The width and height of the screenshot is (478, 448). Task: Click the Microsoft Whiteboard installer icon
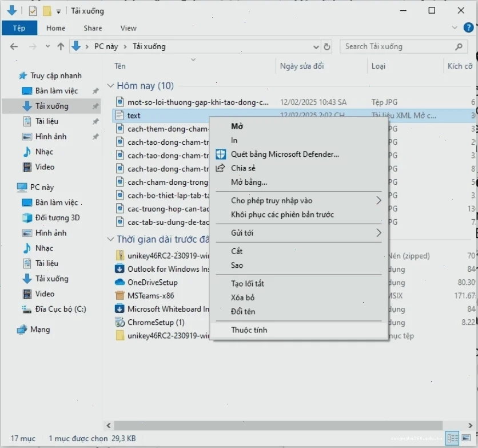pos(120,309)
